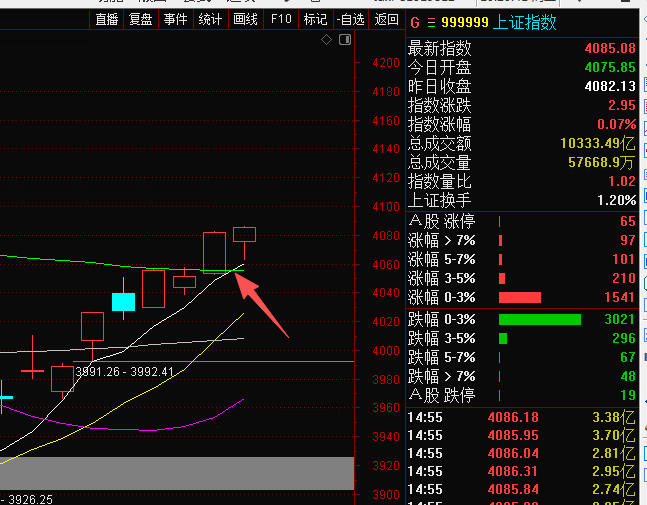Click the 标记 mark button
The width and height of the screenshot is (647, 505).
[315, 19]
